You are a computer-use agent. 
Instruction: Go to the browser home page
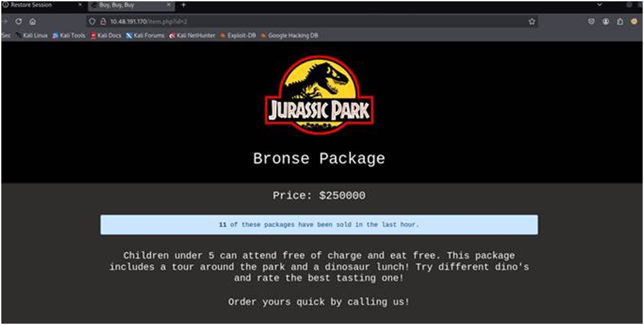click(33, 21)
